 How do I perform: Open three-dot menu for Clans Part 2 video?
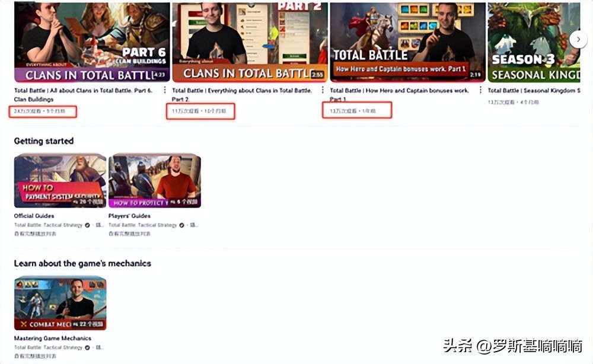pyautogui.click(x=323, y=91)
